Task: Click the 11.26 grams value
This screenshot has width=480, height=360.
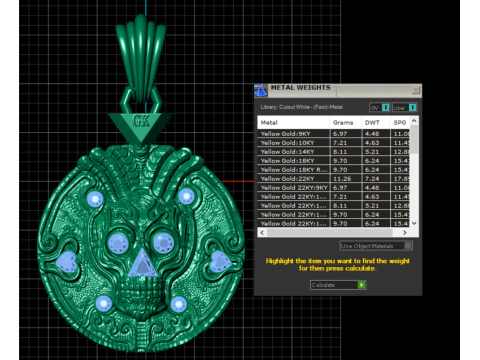Action: tap(342, 179)
